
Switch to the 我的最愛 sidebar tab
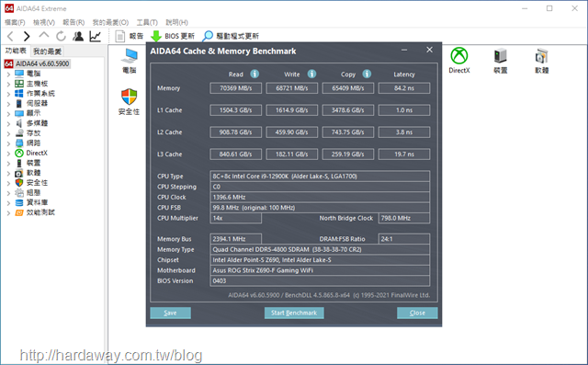click(x=47, y=51)
